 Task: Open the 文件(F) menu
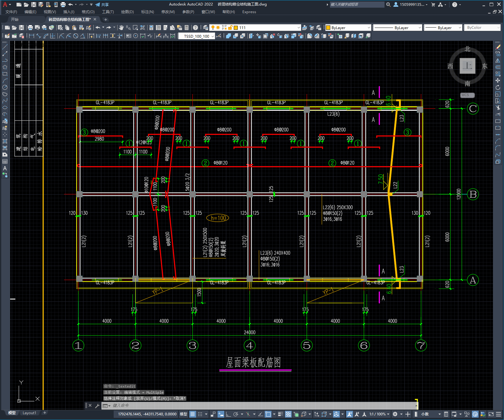(x=11, y=12)
